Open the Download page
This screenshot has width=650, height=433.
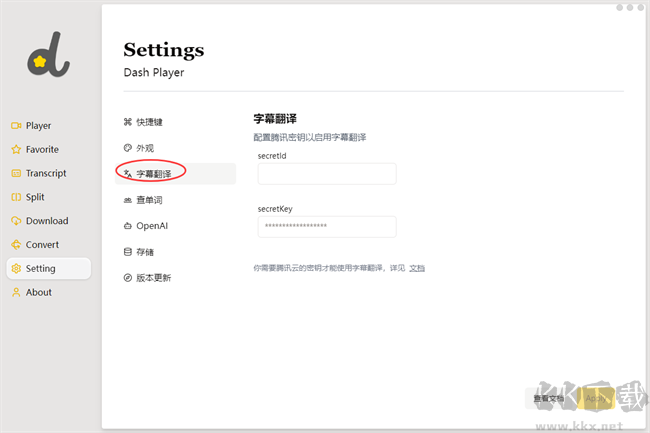point(49,221)
